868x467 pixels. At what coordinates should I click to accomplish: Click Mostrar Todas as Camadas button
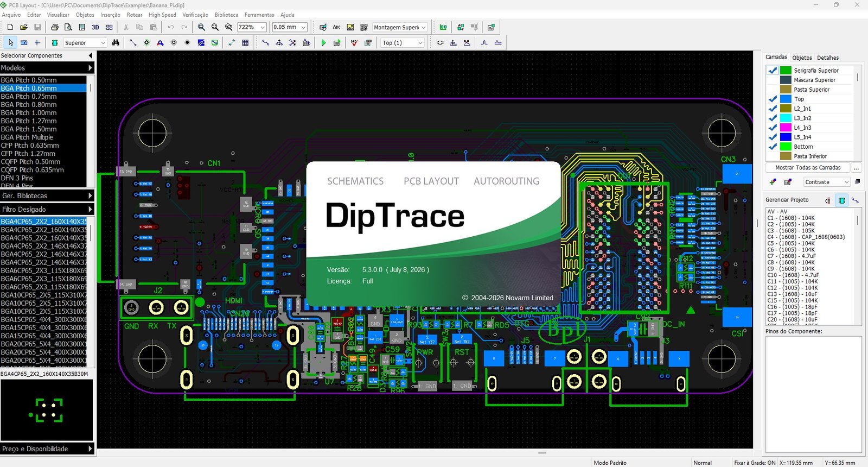coord(807,168)
